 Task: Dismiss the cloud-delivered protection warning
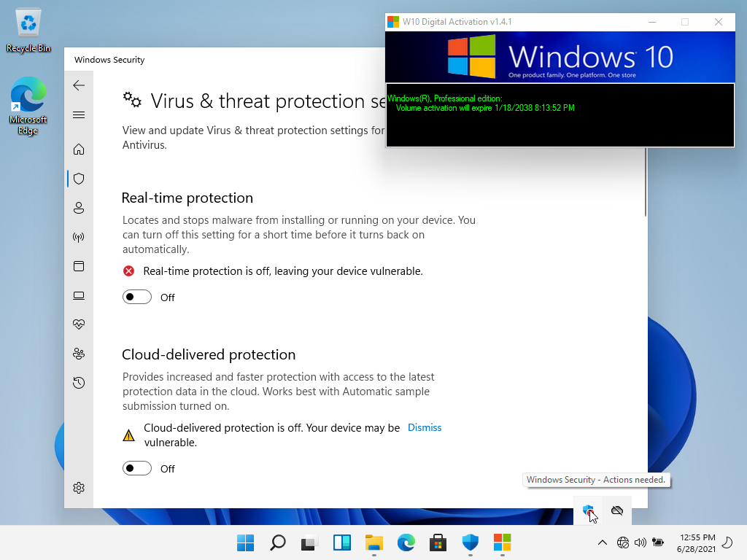point(425,427)
